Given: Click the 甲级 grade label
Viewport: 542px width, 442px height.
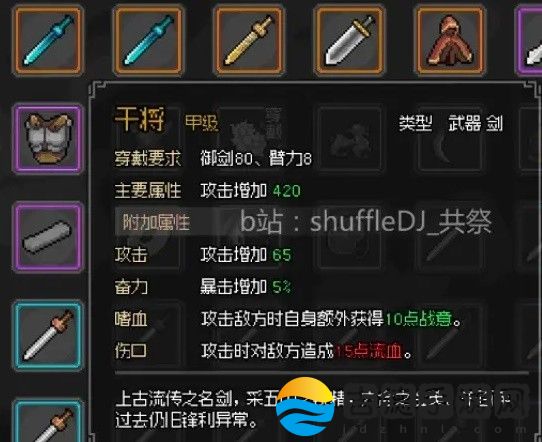Looking at the screenshot, I should [x=202, y=123].
